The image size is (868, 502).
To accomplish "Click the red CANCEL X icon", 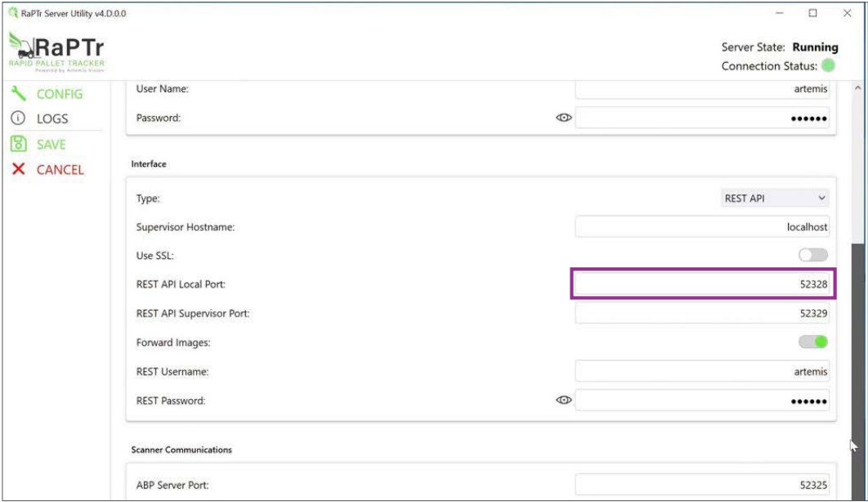I will pos(18,169).
